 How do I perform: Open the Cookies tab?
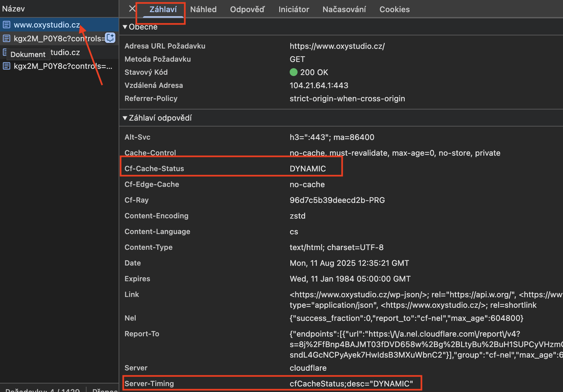395,10
